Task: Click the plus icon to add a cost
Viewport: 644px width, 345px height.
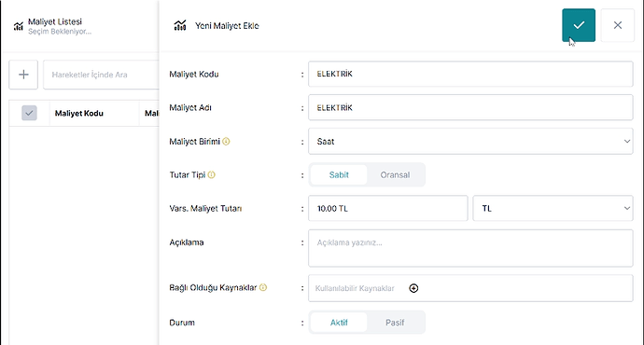Action: (23, 75)
